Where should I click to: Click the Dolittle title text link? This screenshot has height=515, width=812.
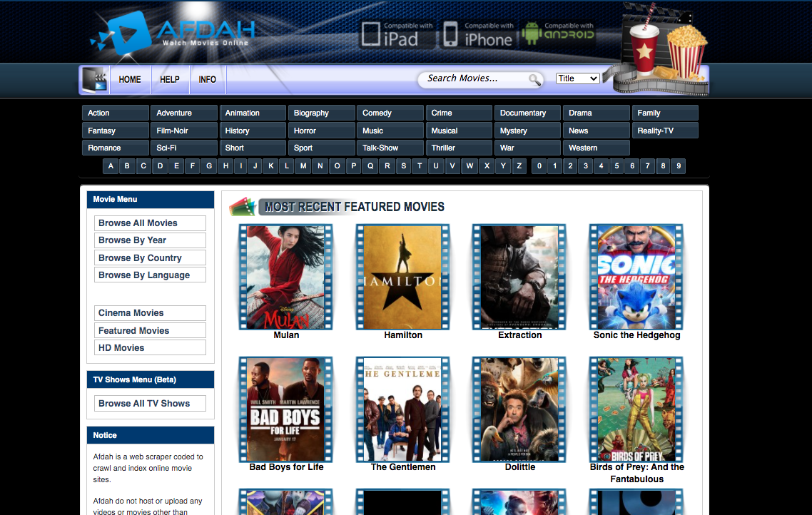click(520, 467)
